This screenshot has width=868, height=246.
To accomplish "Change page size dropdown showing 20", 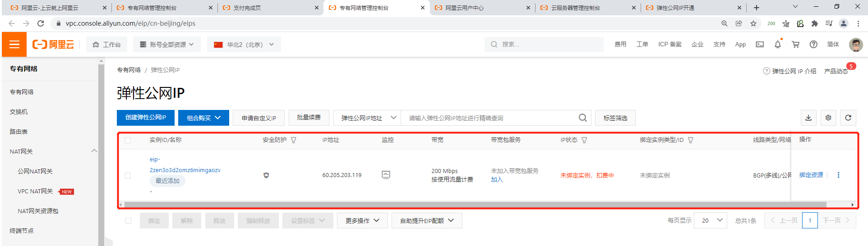I will [x=711, y=220].
